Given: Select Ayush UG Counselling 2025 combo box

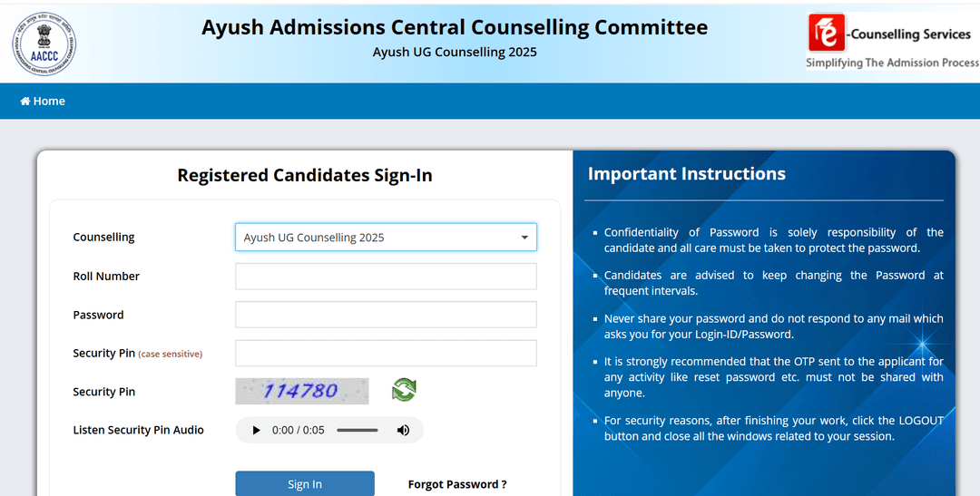Looking at the screenshot, I should click(x=386, y=238).
